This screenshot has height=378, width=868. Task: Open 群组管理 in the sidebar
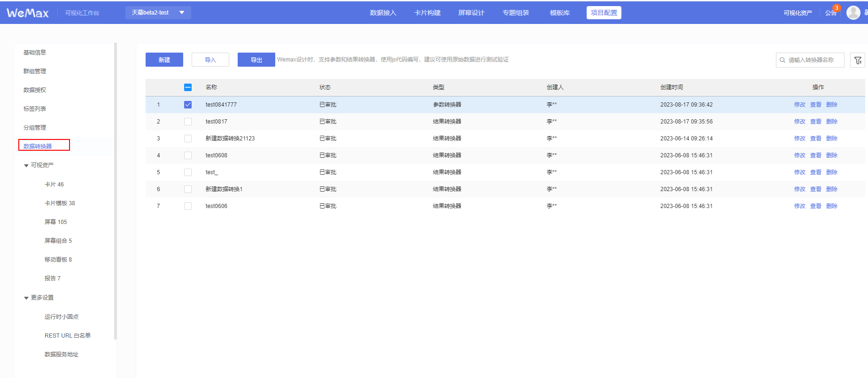pyautogui.click(x=35, y=71)
